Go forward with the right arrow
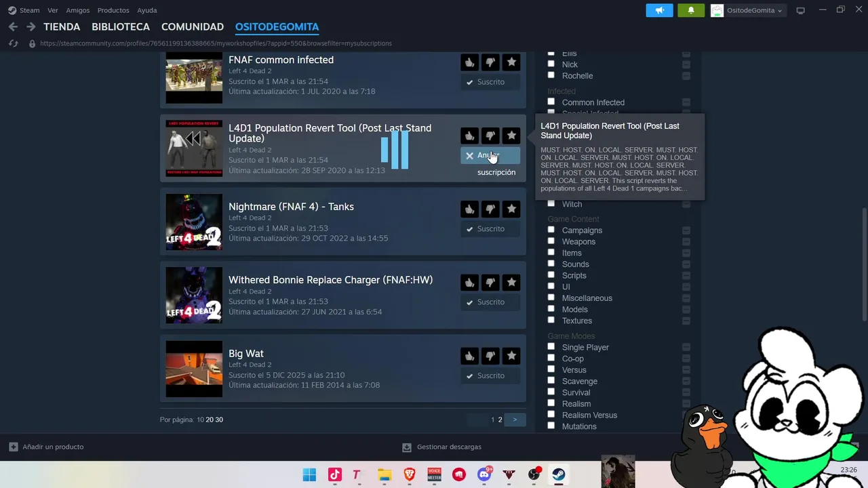 pyautogui.click(x=31, y=27)
